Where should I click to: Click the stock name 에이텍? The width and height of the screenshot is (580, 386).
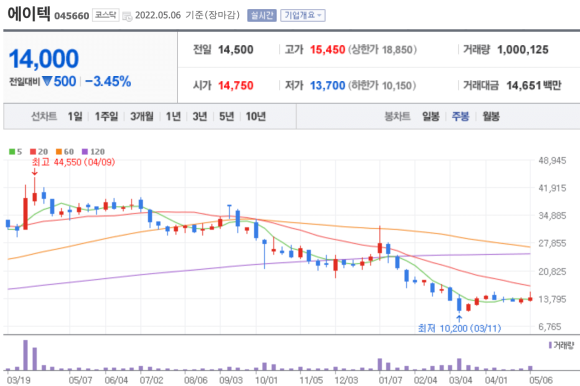pos(29,14)
